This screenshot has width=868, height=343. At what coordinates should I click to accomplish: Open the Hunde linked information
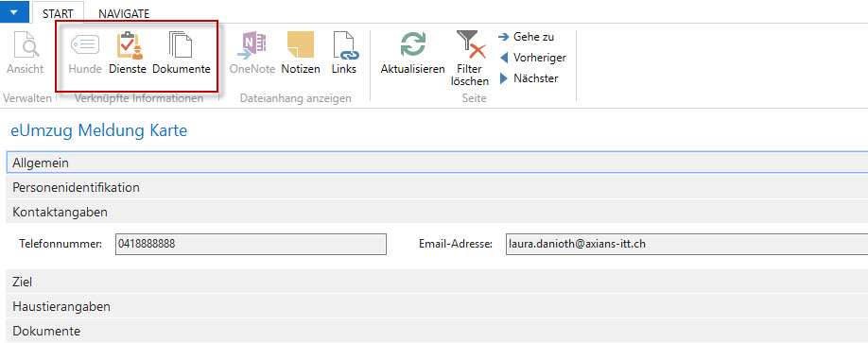pos(85,53)
